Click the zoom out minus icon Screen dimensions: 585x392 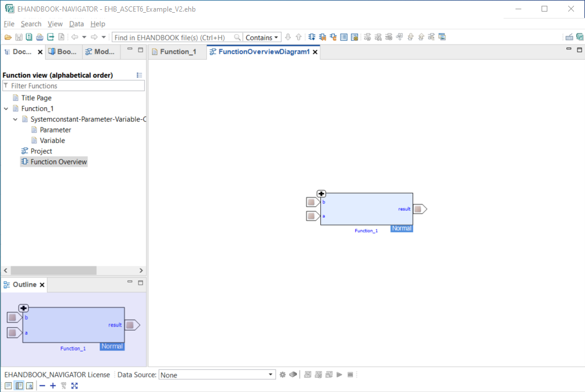[42, 386]
